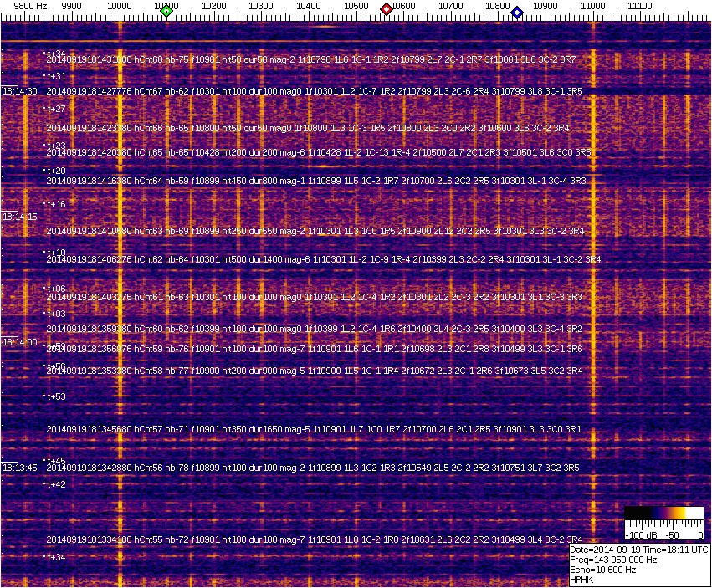
Task: Click the dB color scale gradient bar
Action: pos(663,514)
